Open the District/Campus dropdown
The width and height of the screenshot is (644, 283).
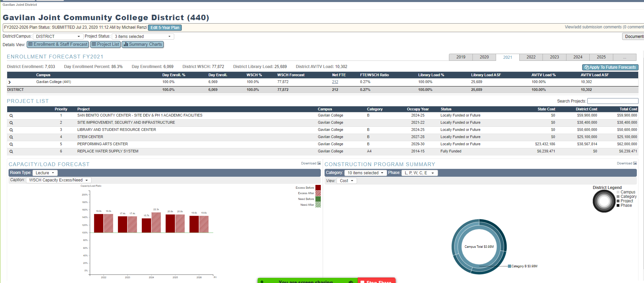coord(58,37)
